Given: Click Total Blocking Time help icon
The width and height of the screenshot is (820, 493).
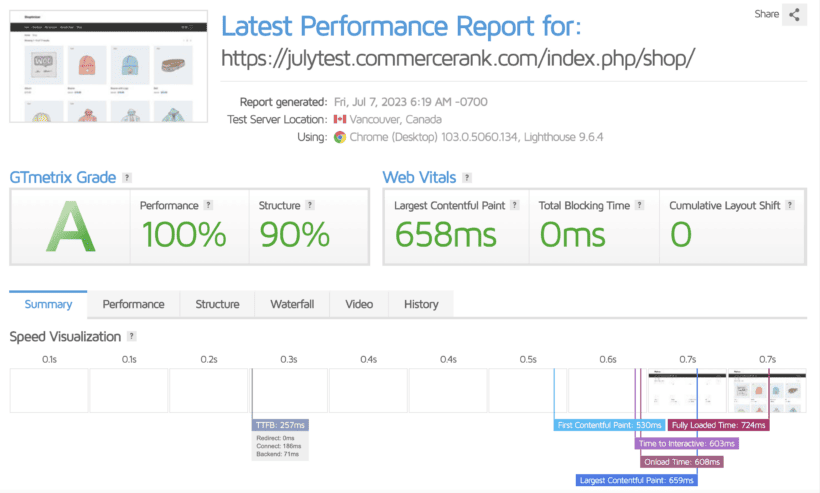Looking at the screenshot, I should coord(639,205).
